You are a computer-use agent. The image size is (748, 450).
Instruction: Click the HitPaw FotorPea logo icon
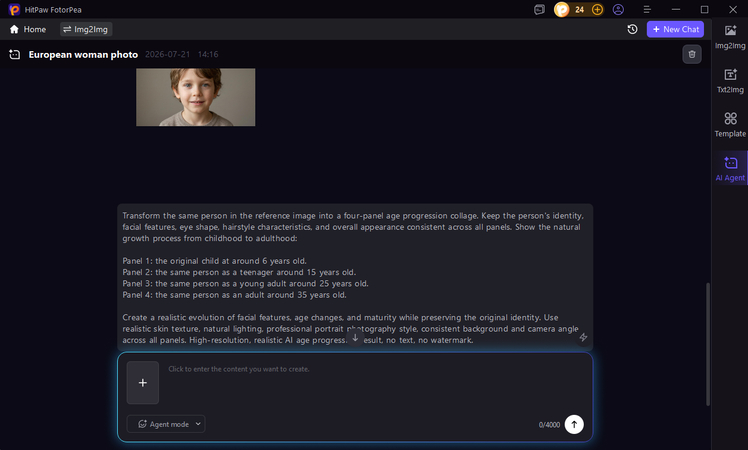pyautogui.click(x=14, y=10)
